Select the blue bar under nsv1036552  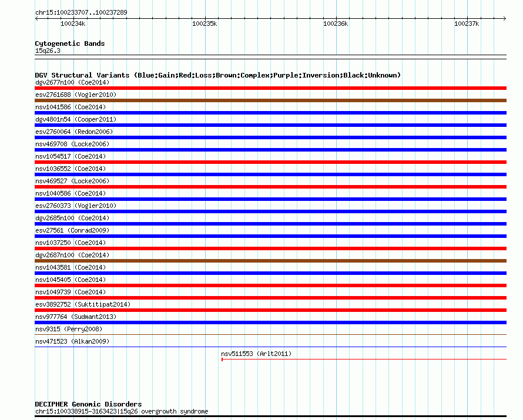pyautogui.click(x=270, y=174)
